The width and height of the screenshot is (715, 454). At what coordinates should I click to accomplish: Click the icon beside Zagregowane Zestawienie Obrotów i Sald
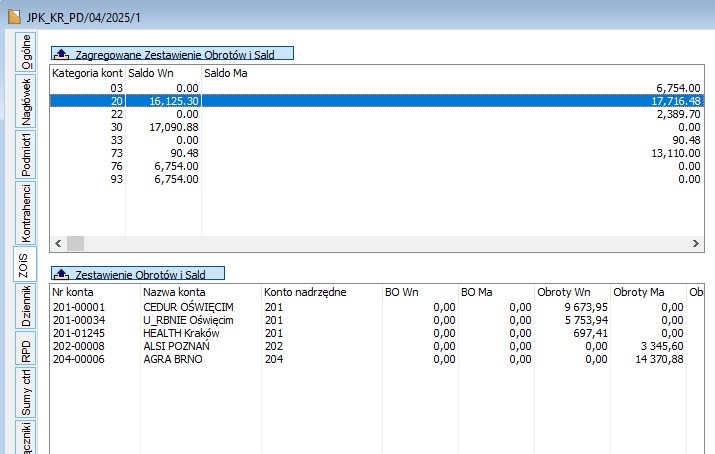[62, 54]
